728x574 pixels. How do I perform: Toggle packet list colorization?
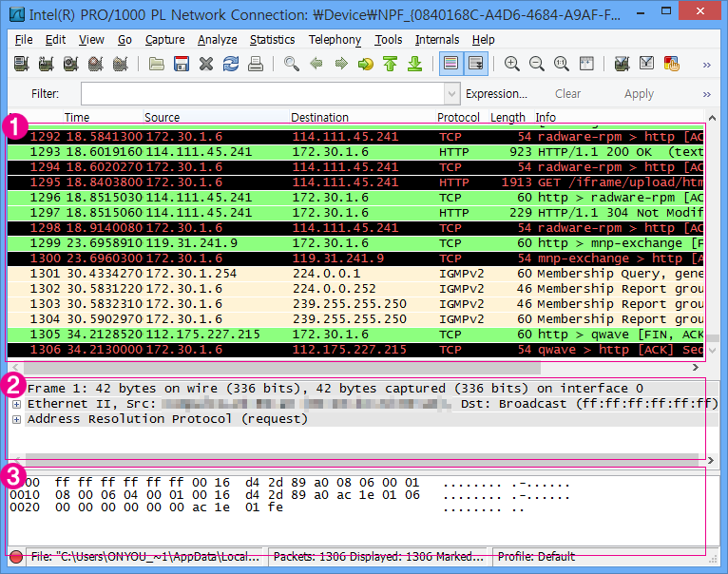pyautogui.click(x=450, y=63)
